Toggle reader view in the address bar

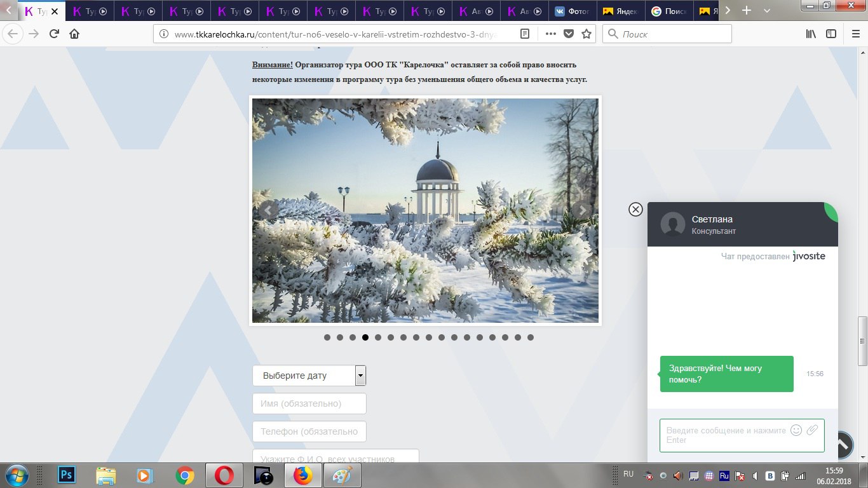525,34
